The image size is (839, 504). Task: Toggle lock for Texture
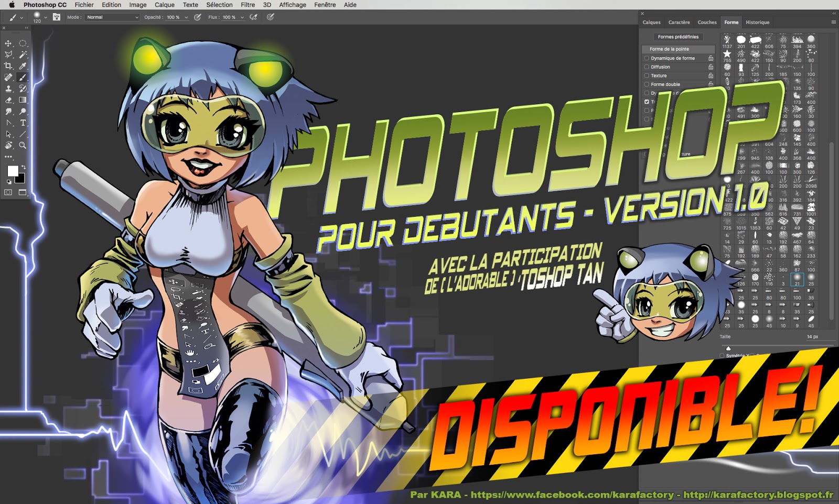tap(711, 75)
